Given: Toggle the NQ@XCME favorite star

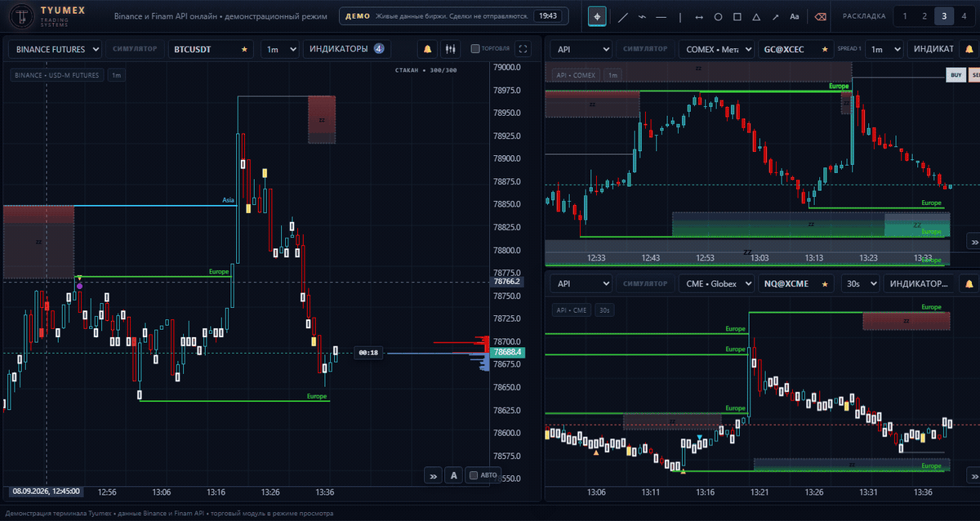Looking at the screenshot, I should [826, 284].
